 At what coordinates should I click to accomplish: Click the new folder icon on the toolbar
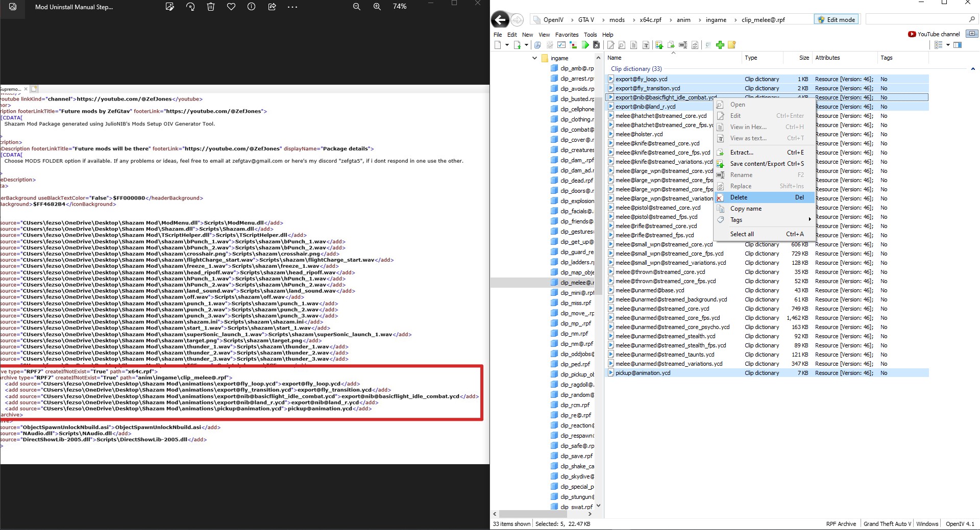(x=731, y=45)
